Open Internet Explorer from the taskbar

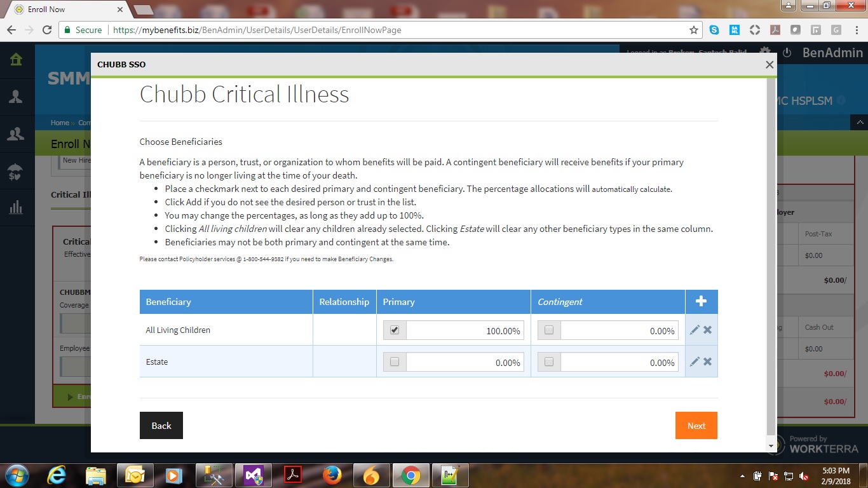(x=57, y=475)
